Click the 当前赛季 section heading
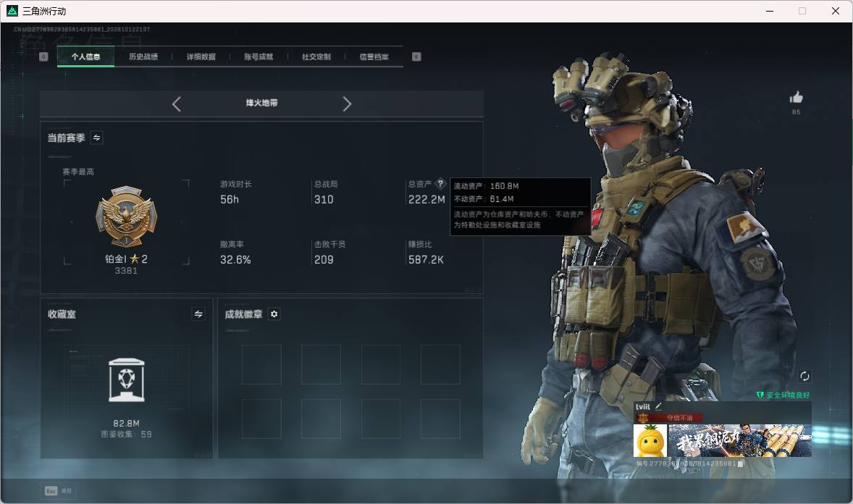The image size is (853, 504). [x=66, y=138]
